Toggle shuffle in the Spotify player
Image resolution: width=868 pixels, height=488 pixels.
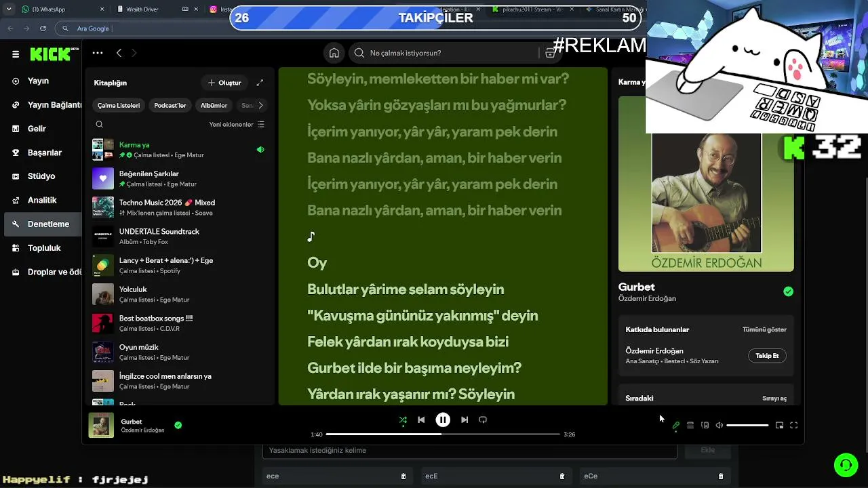point(403,420)
